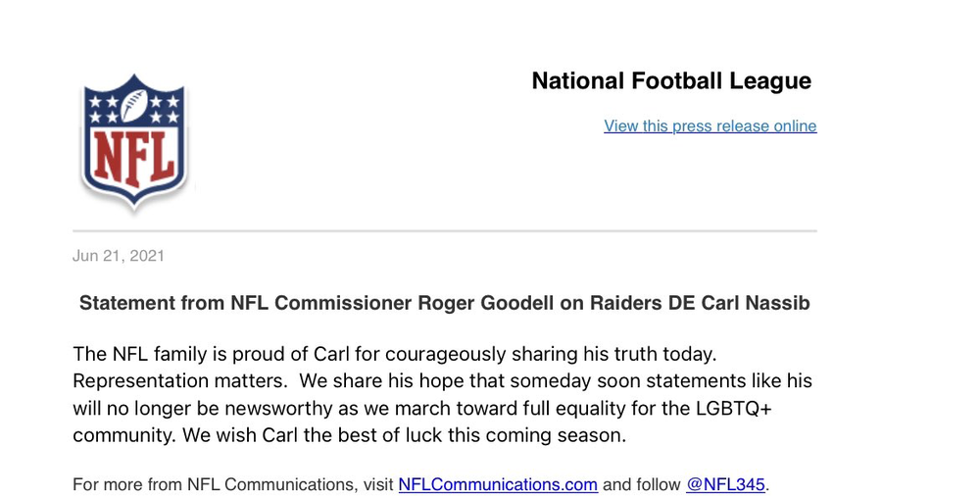The height and width of the screenshot is (497, 980).
Task: Click the opening line "The NFL family is proud"
Action: (x=179, y=353)
